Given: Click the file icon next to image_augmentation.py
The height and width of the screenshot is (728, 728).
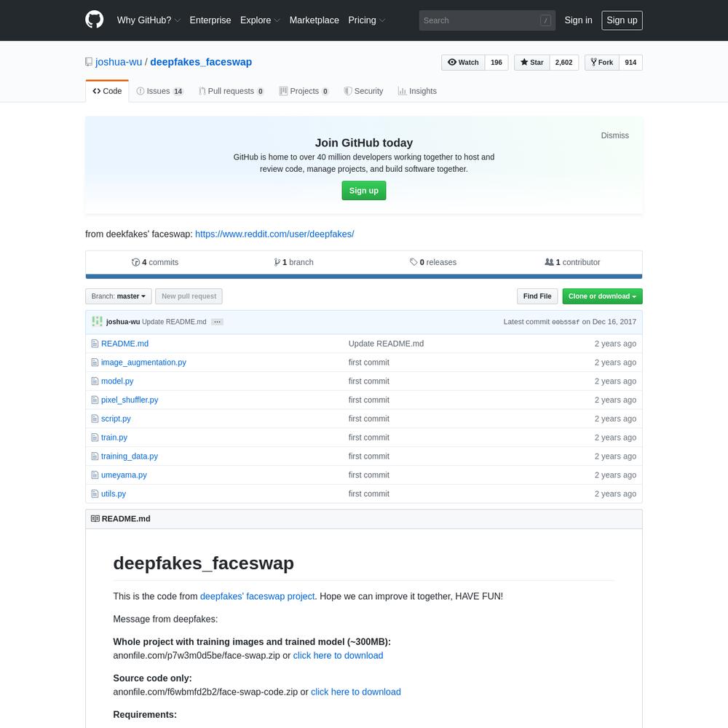Looking at the screenshot, I should [95, 362].
